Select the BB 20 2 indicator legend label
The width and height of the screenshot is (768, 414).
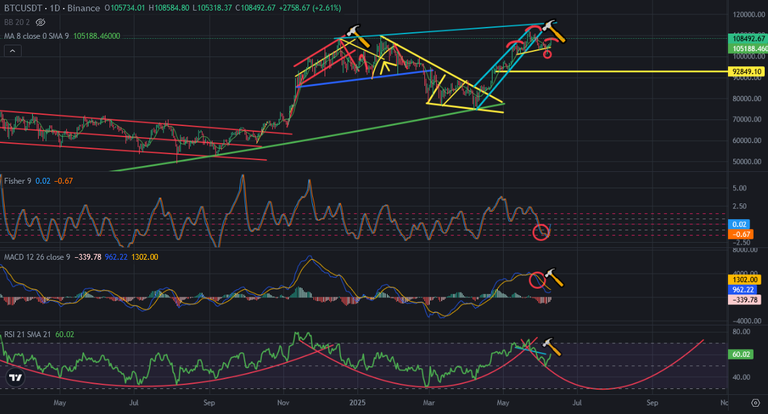point(17,23)
